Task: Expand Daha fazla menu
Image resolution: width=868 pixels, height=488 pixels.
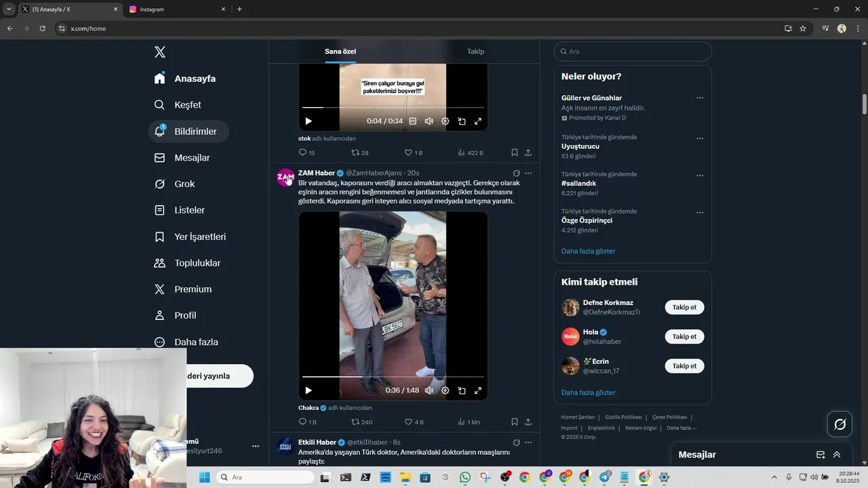Action: point(186,342)
